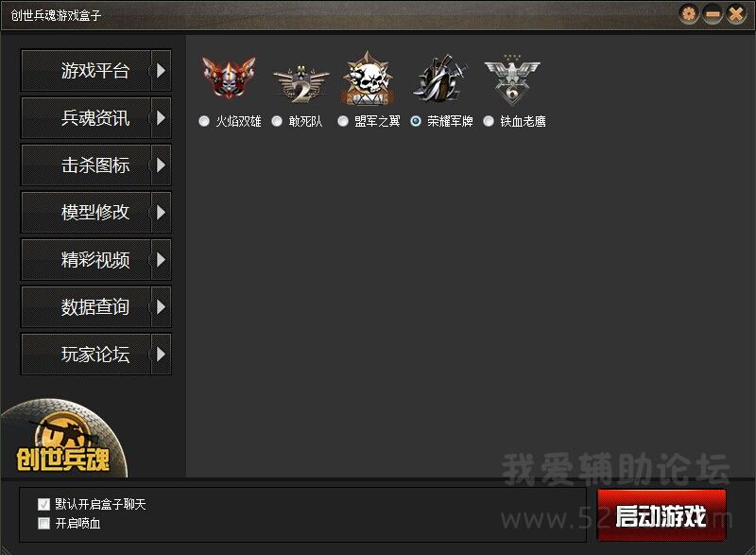Enable the 开启喷血 checkbox

click(43, 523)
